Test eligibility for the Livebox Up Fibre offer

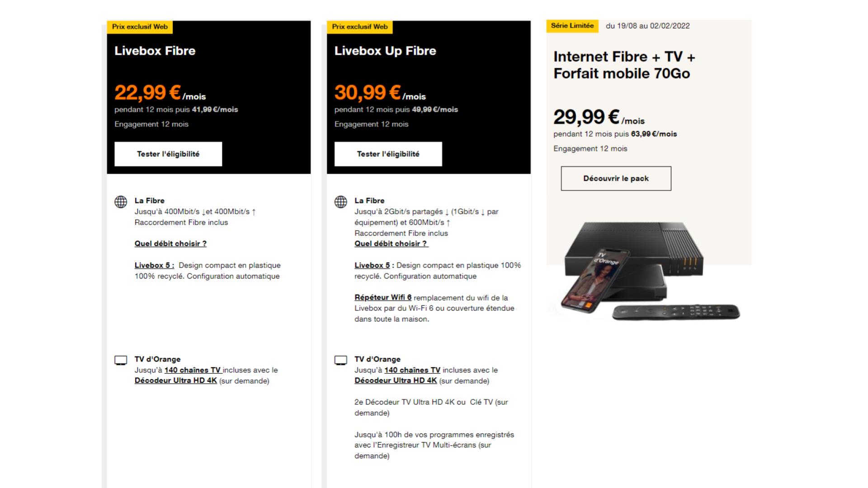tap(388, 154)
